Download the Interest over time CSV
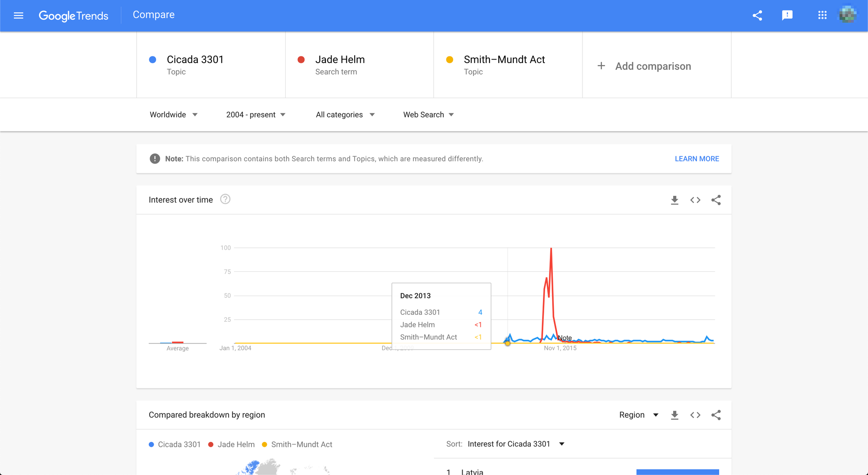868x475 pixels. 674,200
